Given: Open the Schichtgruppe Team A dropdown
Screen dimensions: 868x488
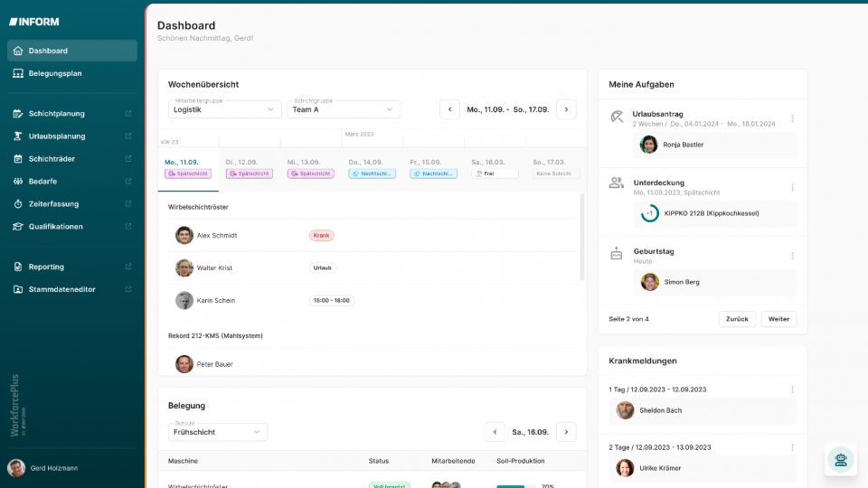Looking at the screenshot, I should tap(344, 109).
